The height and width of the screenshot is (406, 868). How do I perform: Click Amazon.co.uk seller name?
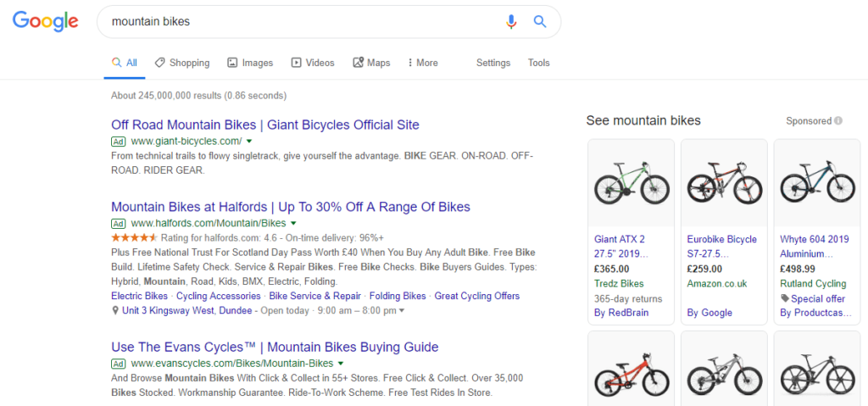coord(717,284)
